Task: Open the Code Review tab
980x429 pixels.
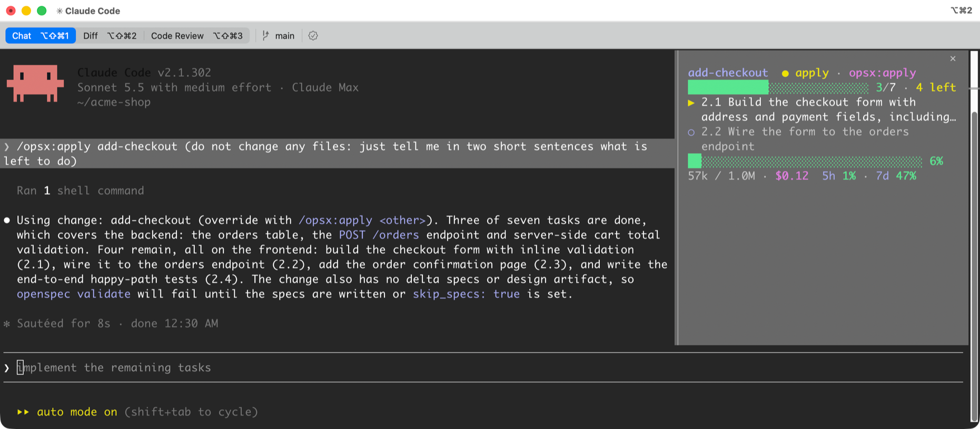Action: click(x=197, y=36)
